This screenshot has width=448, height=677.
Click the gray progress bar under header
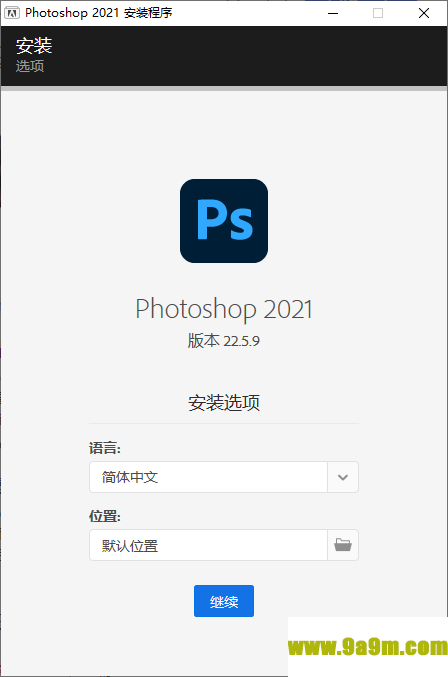coord(224,88)
